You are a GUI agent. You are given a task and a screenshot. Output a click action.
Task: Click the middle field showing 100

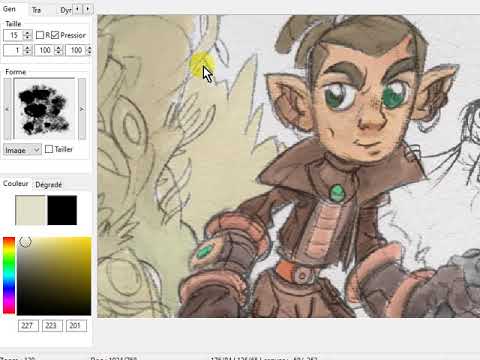click(x=45, y=50)
